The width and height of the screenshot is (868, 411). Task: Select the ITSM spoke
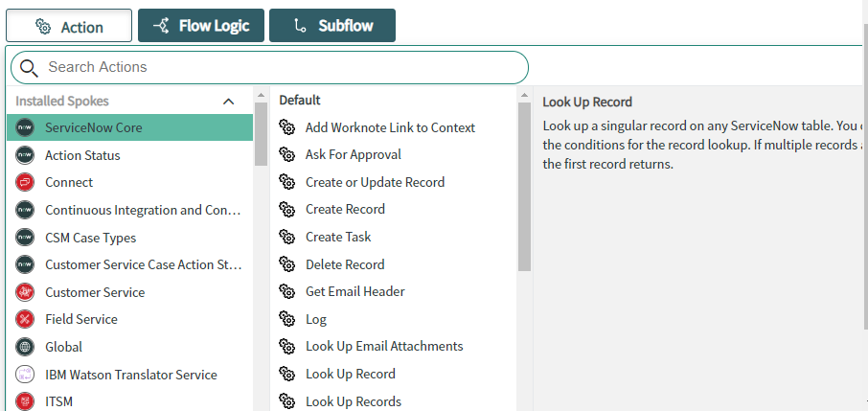[x=129, y=401]
